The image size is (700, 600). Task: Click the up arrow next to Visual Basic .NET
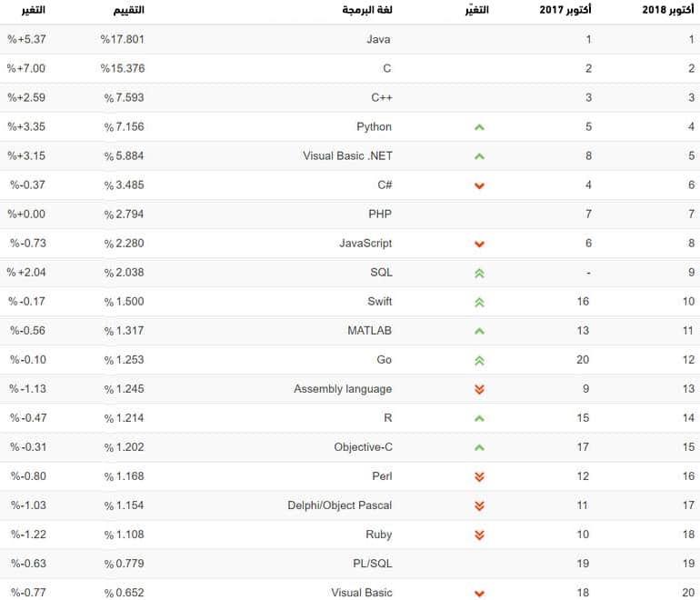479,156
